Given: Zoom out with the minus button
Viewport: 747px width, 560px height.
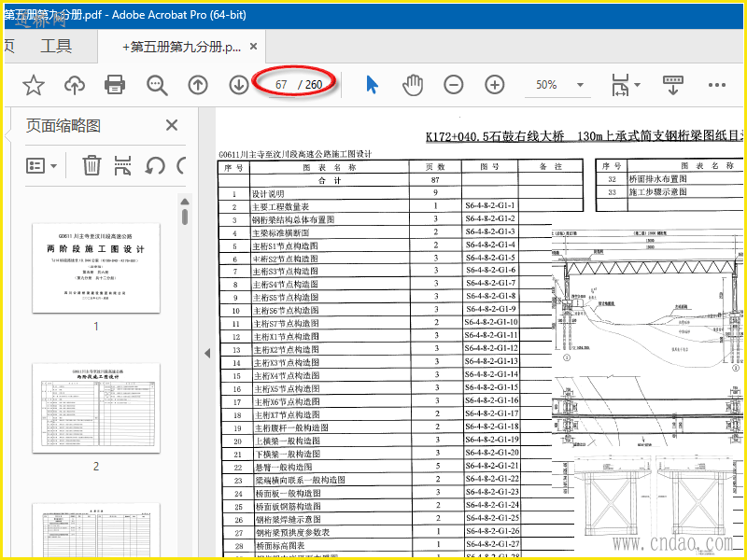Looking at the screenshot, I should tap(454, 85).
